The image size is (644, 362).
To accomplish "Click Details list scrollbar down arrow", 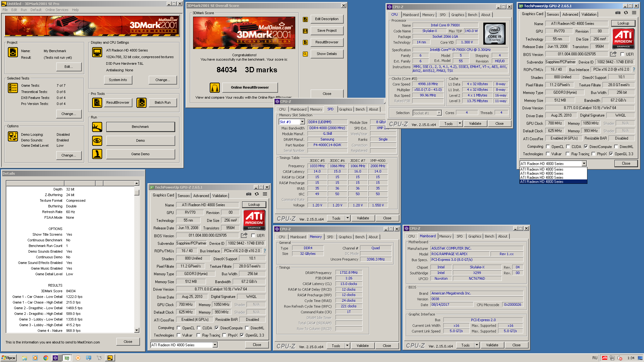I will pos(137,330).
